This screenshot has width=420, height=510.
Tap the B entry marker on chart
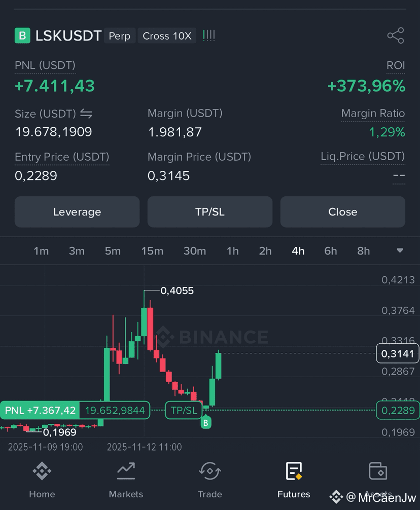click(205, 422)
